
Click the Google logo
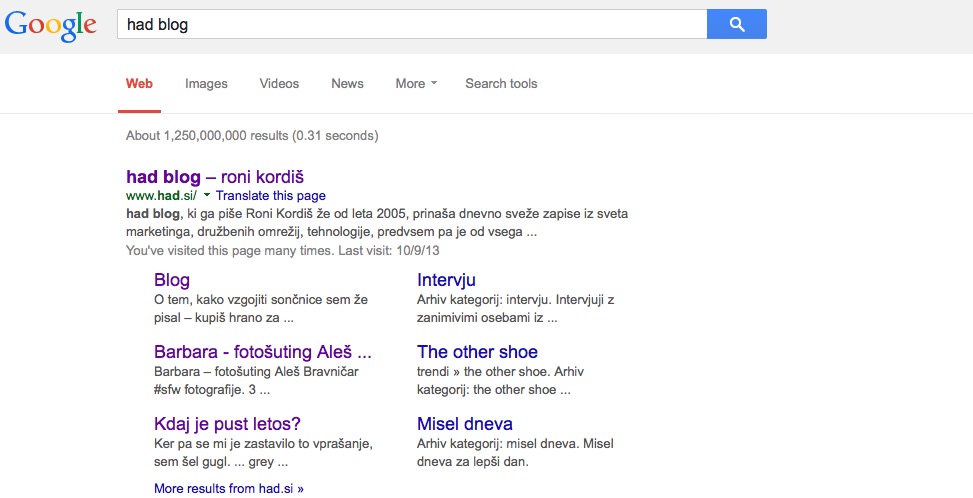coord(51,25)
